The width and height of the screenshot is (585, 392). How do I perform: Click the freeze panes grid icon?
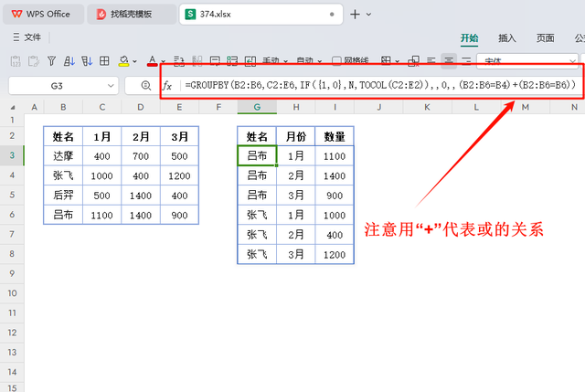pos(232,61)
